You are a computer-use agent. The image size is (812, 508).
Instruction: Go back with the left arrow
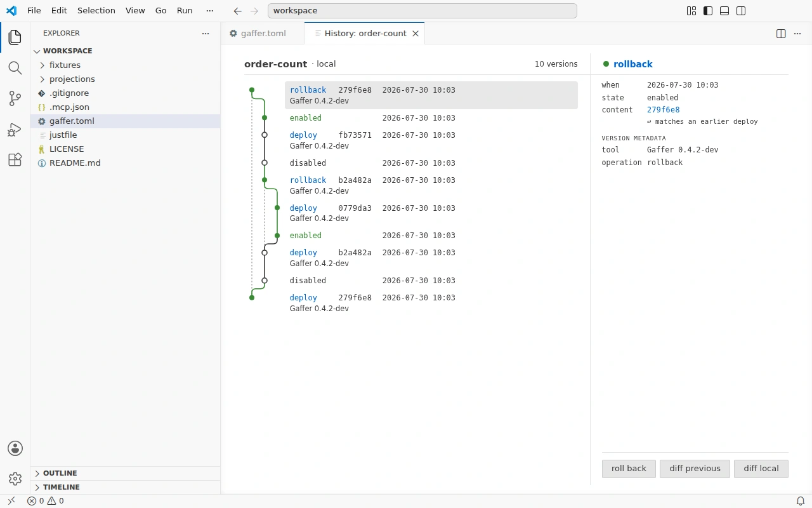click(x=238, y=11)
